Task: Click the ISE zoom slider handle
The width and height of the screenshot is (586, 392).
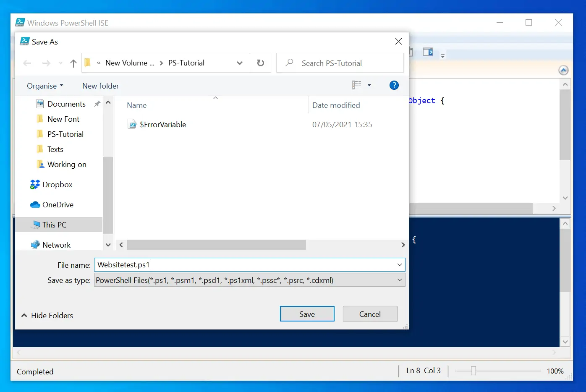Action: point(473,371)
